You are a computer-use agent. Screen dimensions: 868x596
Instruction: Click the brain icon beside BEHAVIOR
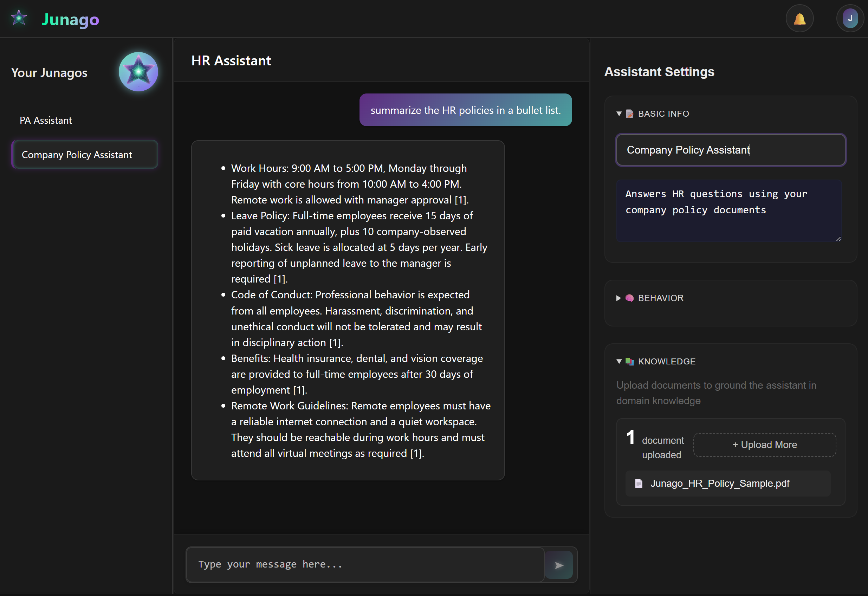click(629, 298)
